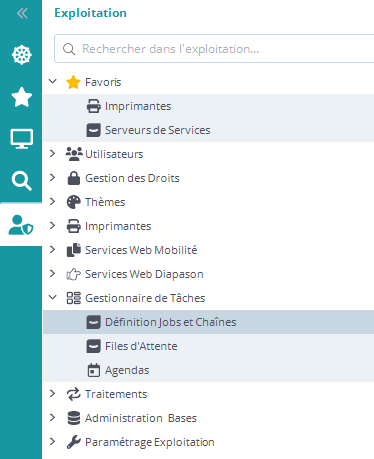This screenshot has width=374, height=459.
Task: Select the Services Web Diapason label
Action: [144, 274]
